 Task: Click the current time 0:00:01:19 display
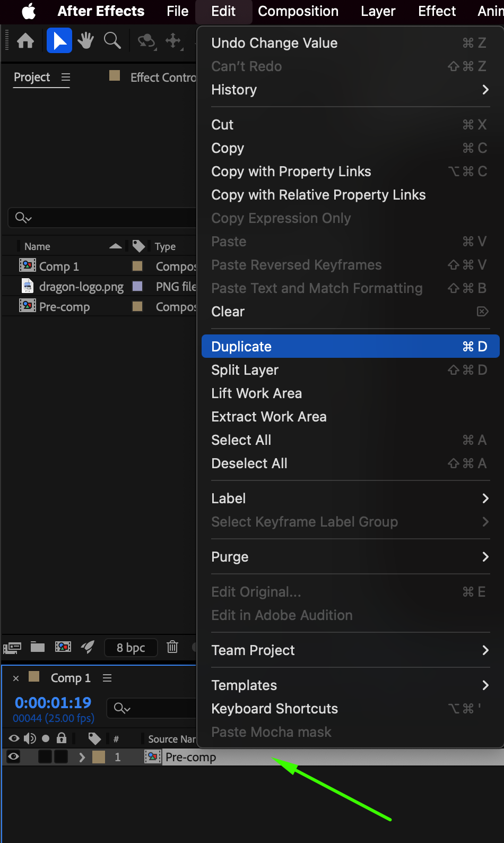tap(53, 703)
